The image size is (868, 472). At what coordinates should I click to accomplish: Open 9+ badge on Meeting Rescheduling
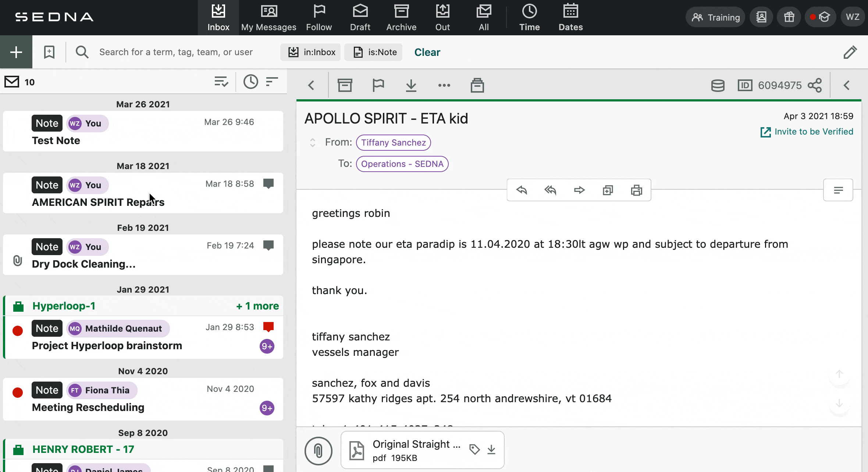coord(267,408)
